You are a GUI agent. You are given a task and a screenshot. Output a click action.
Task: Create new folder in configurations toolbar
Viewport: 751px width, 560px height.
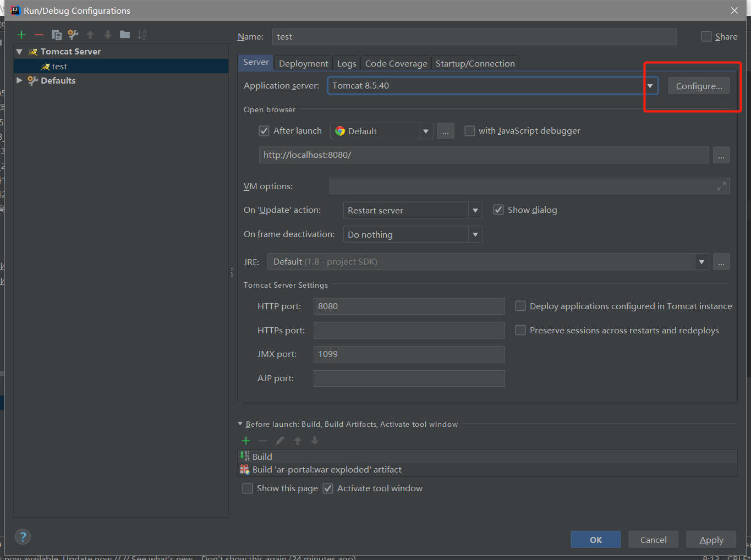125,35
